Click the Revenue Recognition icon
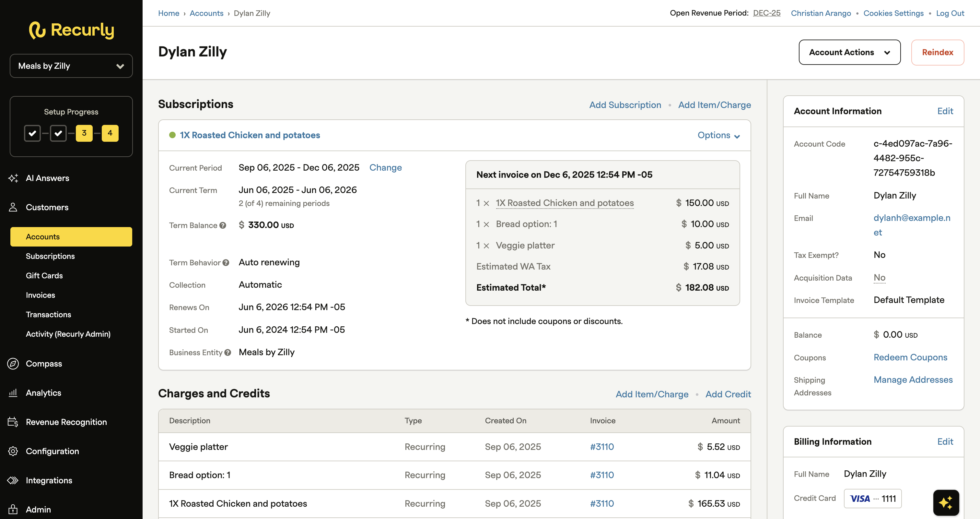This screenshot has width=980, height=519. coord(13,422)
